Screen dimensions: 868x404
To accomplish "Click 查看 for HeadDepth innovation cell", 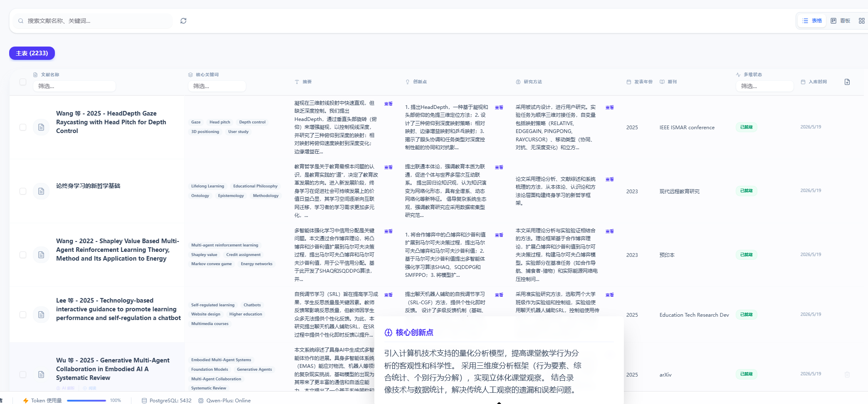I will coord(499,108).
